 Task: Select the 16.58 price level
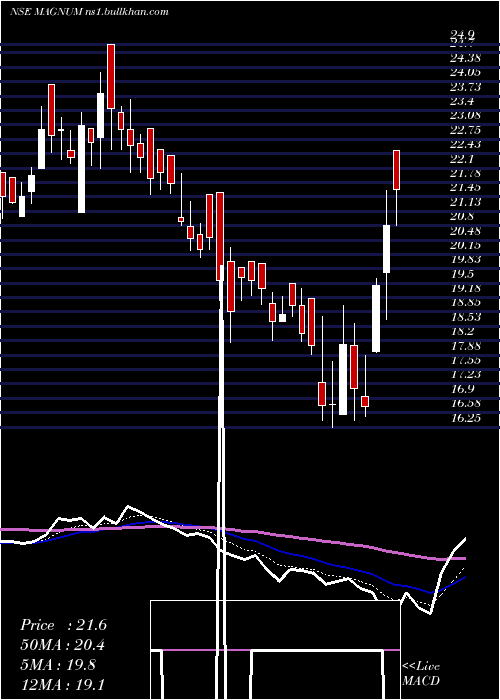coord(465,403)
